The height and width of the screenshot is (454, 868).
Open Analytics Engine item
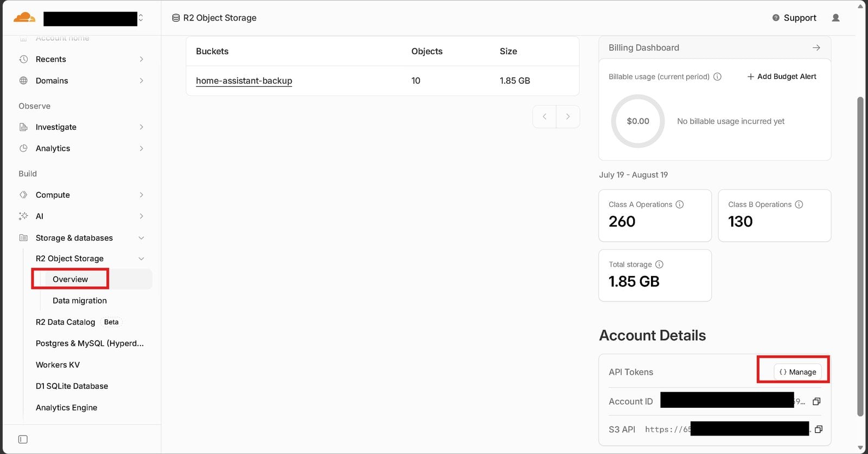(66, 407)
